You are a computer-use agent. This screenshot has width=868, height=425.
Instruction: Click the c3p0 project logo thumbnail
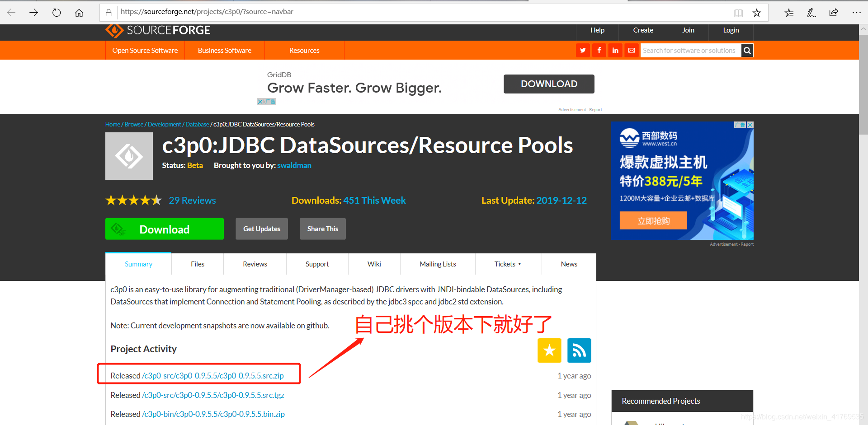coord(129,156)
